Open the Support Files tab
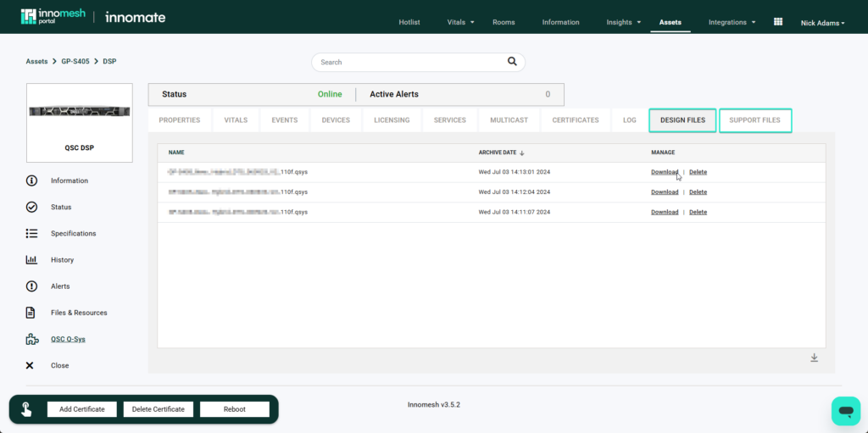868x433 pixels. pos(755,120)
